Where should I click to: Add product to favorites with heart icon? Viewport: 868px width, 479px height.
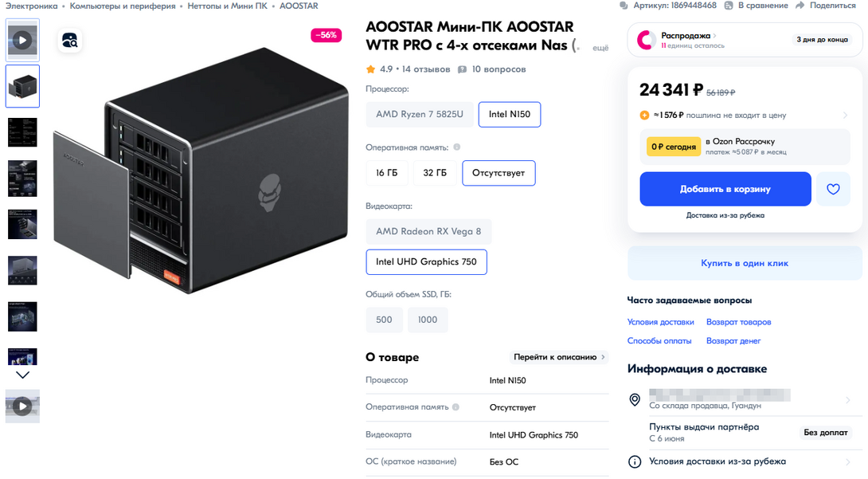coord(833,189)
